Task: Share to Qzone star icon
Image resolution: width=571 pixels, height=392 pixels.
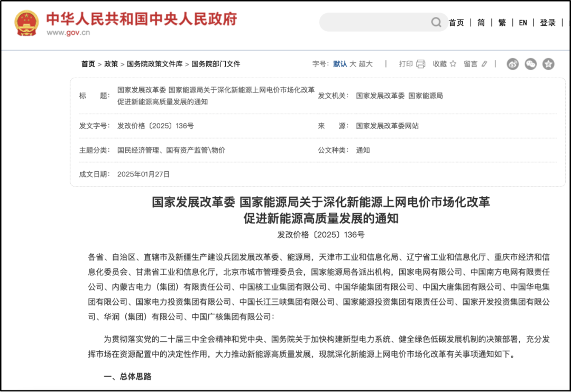Action: (549, 64)
